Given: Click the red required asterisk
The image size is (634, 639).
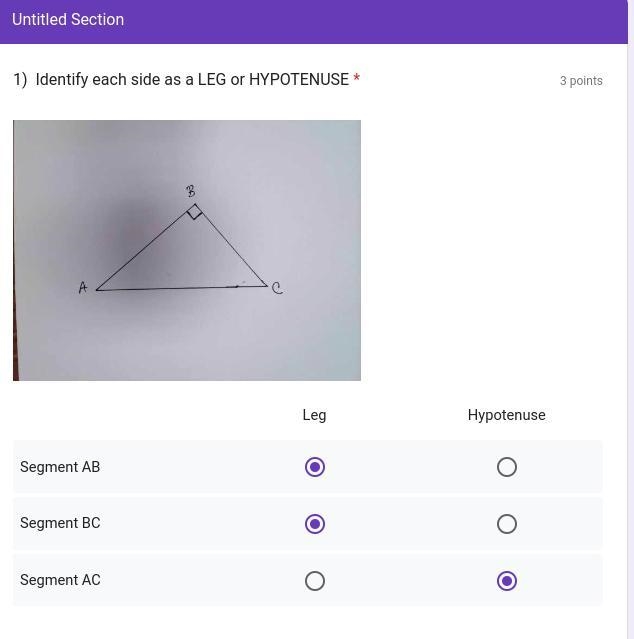Looking at the screenshot, I should (357, 77).
